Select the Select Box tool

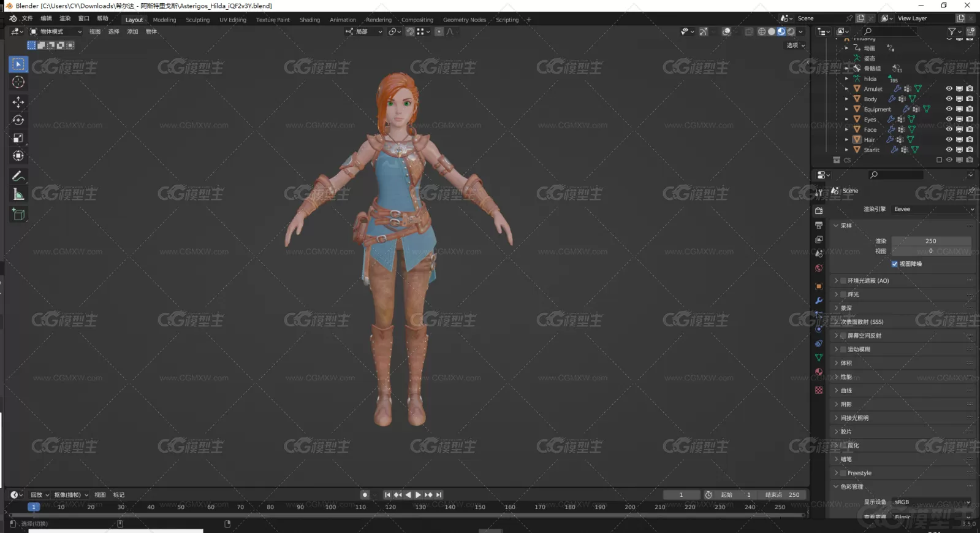pyautogui.click(x=18, y=64)
